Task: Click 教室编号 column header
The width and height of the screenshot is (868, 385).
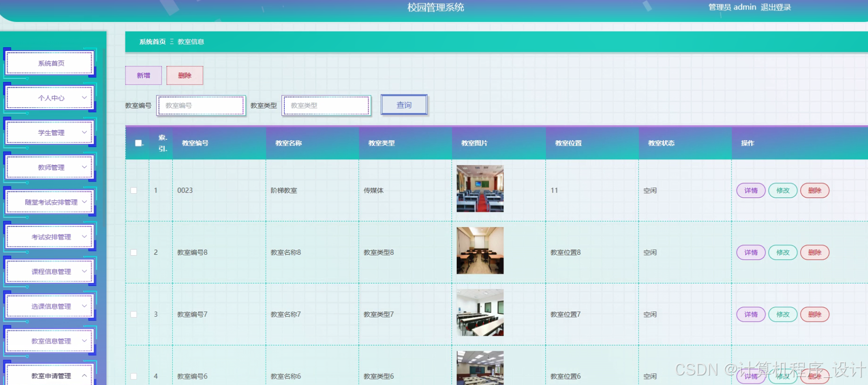Action: (x=195, y=143)
